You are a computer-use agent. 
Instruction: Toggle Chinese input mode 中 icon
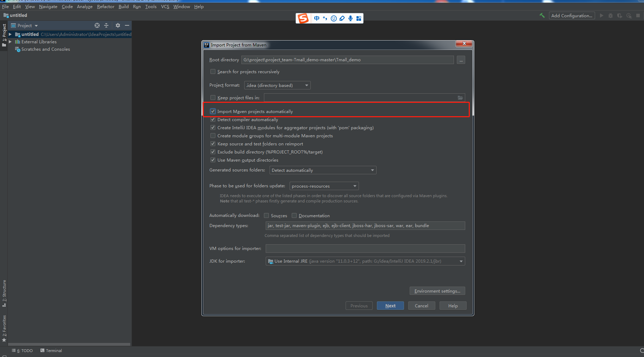coord(317,18)
